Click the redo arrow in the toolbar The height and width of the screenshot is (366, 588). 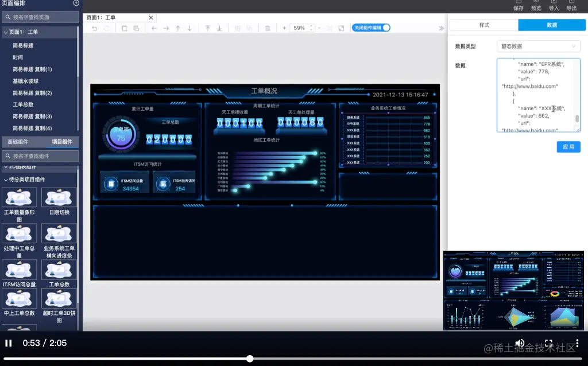coord(106,28)
